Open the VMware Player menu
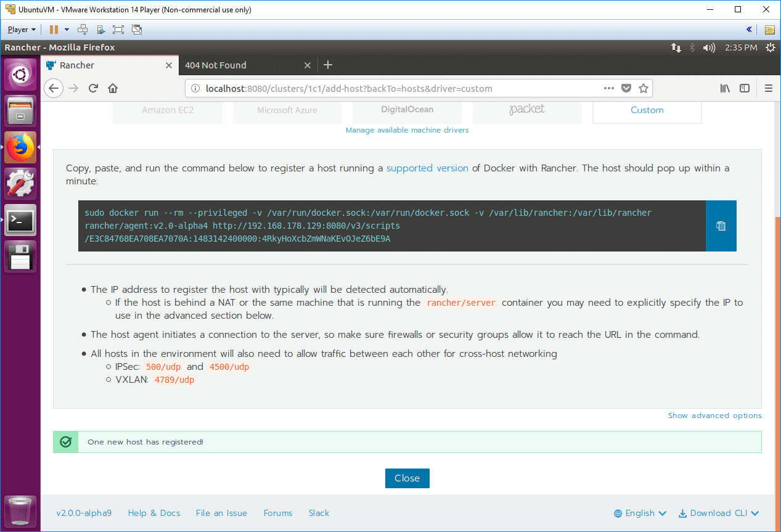The image size is (781, 532). 22,29
